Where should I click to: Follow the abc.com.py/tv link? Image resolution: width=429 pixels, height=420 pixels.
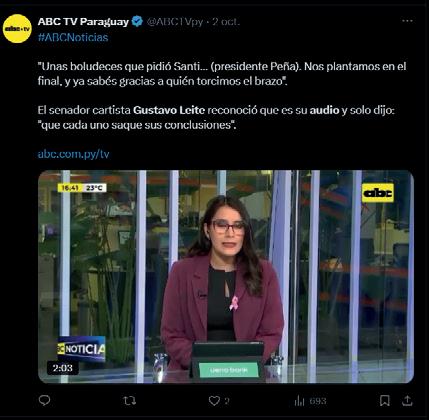pos(73,154)
